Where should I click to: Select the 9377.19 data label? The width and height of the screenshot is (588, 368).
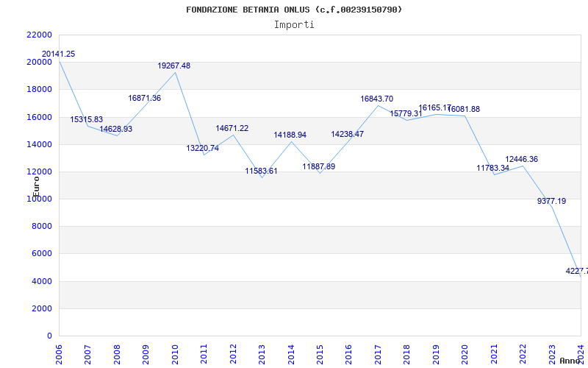coord(552,201)
